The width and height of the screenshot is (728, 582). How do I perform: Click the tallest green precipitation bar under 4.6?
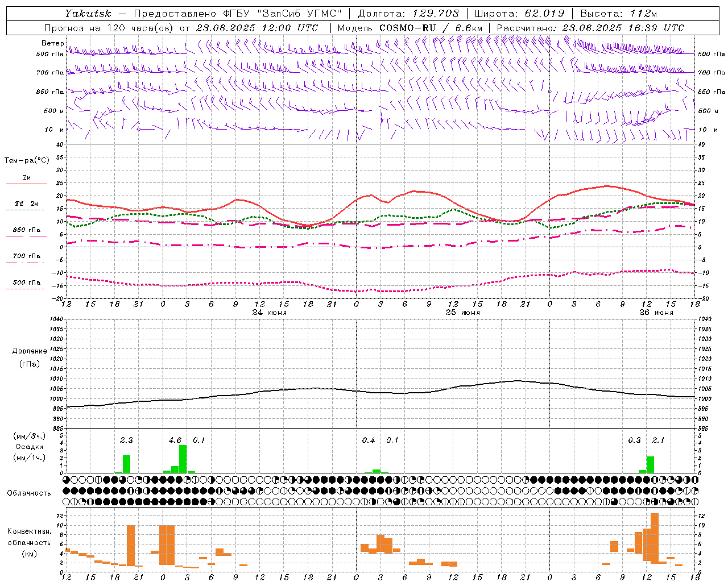coord(183,459)
